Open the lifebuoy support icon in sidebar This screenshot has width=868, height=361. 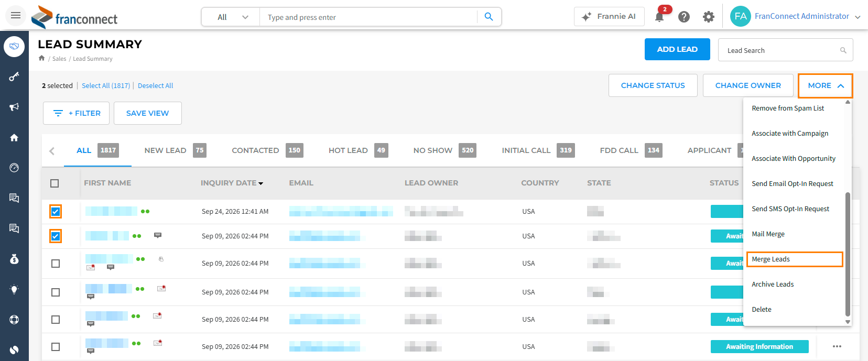pyautogui.click(x=14, y=320)
